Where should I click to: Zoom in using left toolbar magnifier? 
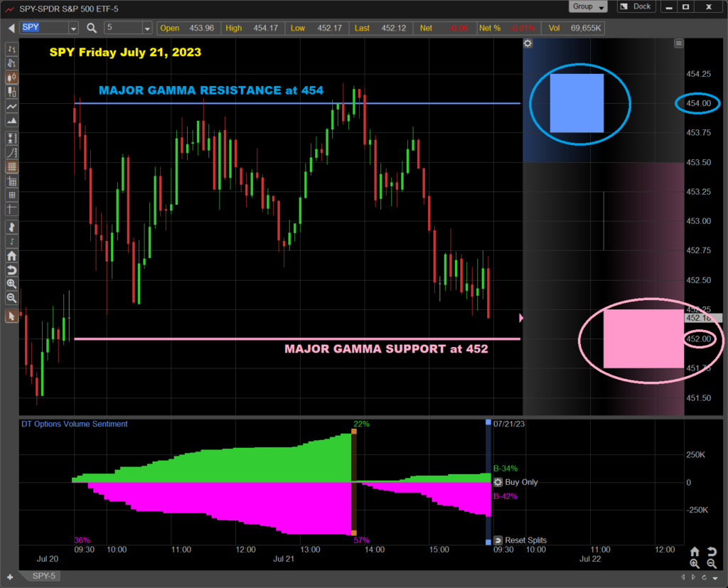pos(11,284)
